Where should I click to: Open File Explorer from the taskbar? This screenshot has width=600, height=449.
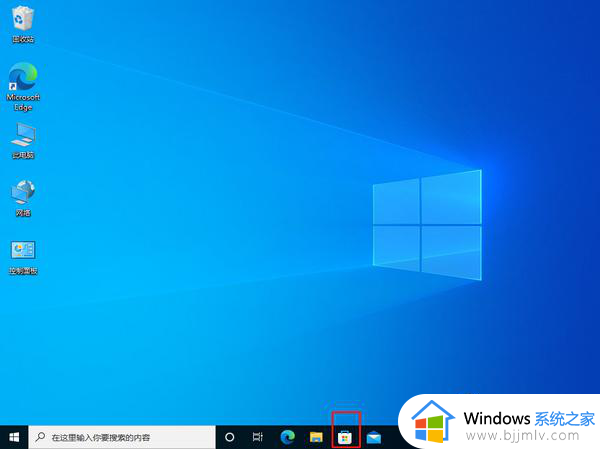pyautogui.click(x=316, y=437)
